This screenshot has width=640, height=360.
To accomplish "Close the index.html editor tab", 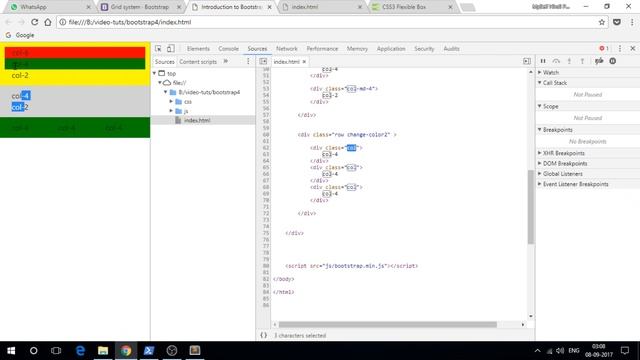I will click(304, 62).
